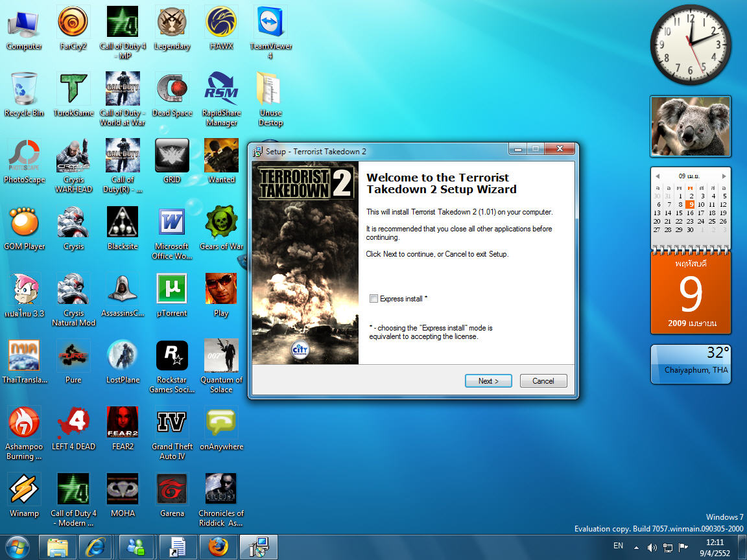Select the GRID game icon
The image size is (747, 560).
coord(172,161)
